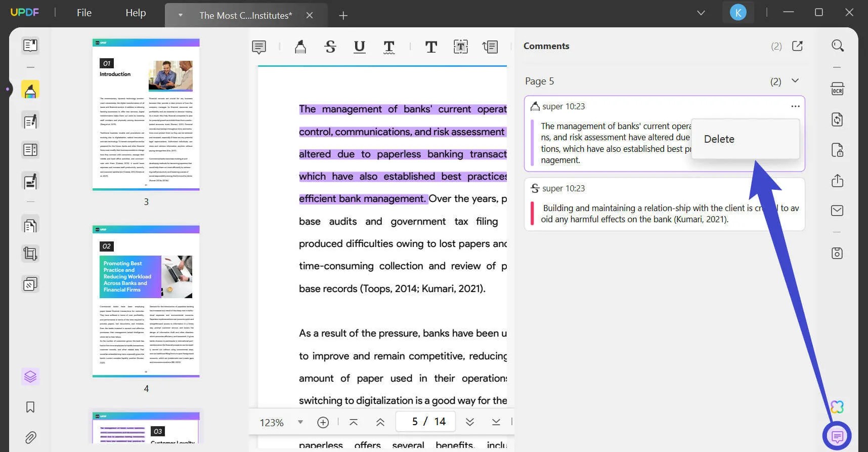
Task: Go to the previous page
Action: point(380,422)
